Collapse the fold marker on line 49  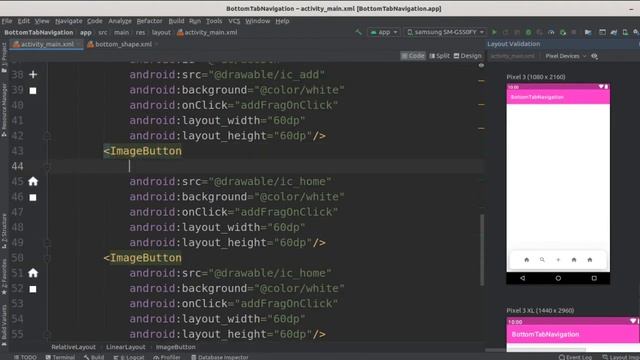(47, 242)
